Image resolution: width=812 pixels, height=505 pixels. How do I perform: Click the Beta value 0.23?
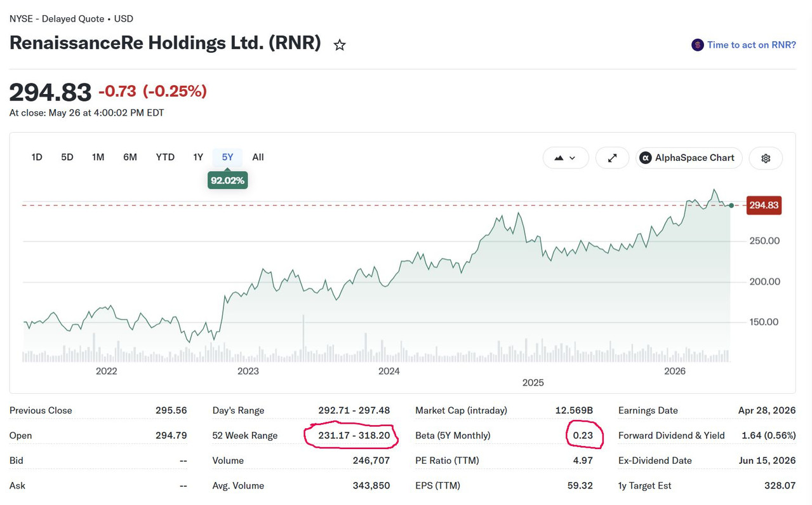coord(583,436)
